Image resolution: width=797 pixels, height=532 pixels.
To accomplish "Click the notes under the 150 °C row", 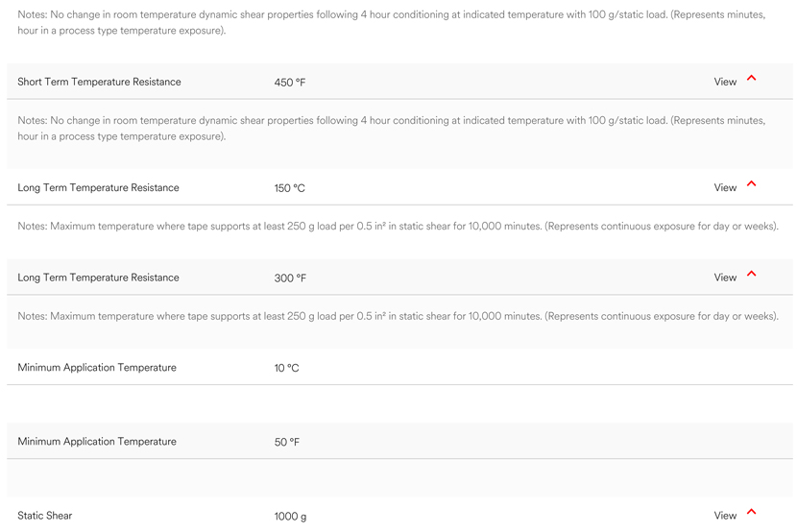I will tap(398, 226).
